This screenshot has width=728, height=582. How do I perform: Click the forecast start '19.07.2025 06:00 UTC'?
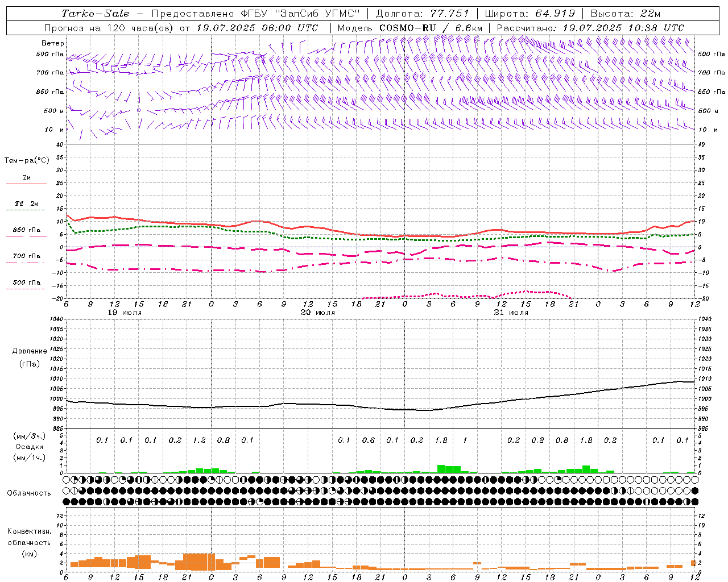point(257,28)
